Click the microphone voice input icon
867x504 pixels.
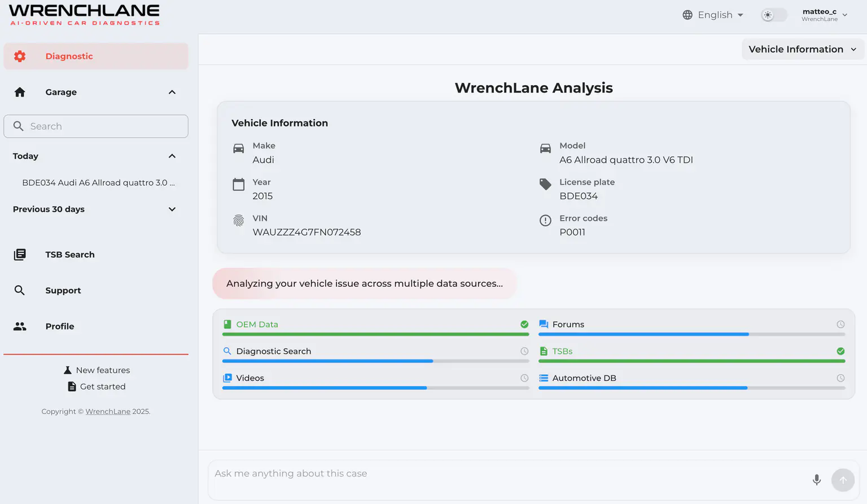pyautogui.click(x=816, y=480)
